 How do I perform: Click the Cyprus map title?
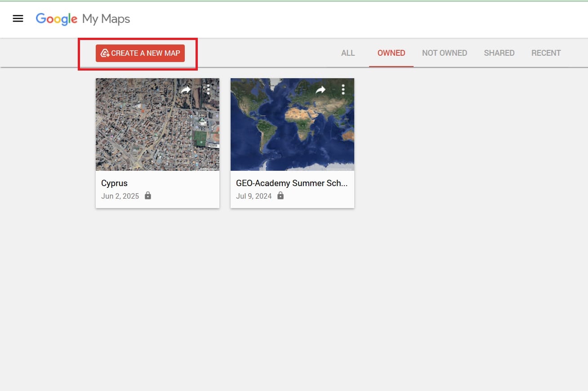click(x=114, y=183)
